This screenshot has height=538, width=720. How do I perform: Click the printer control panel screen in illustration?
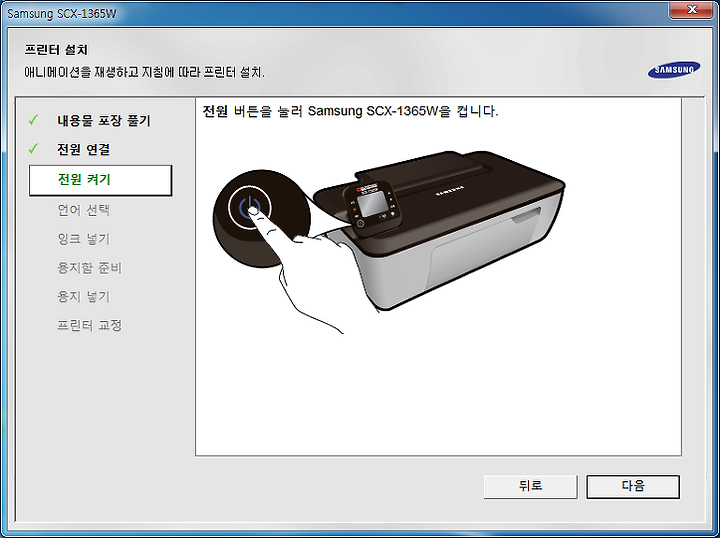372,204
